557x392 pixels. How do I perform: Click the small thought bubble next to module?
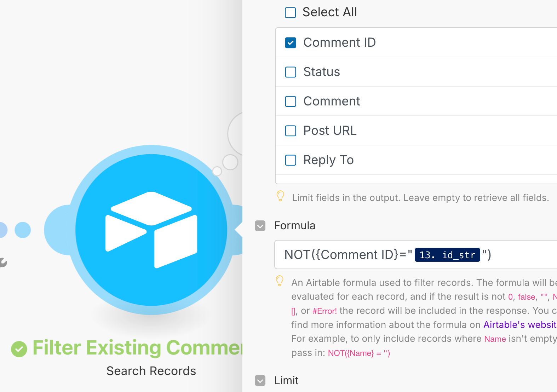[x=217, y=171]
